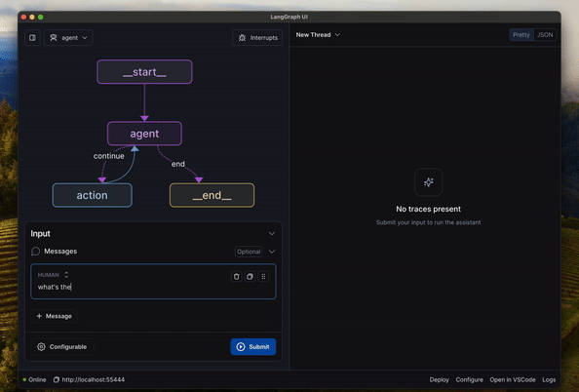Select the action node
579x392 pixels.
tap(92, 195)
